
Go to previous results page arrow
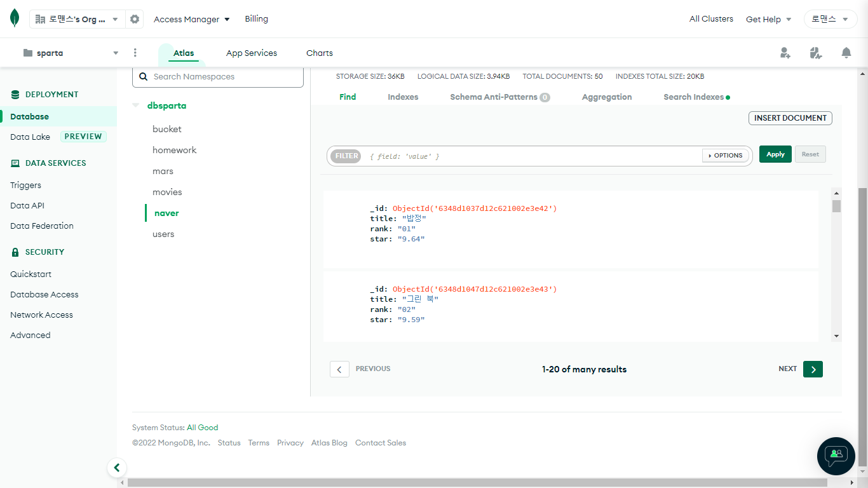(x=339, y=369)
